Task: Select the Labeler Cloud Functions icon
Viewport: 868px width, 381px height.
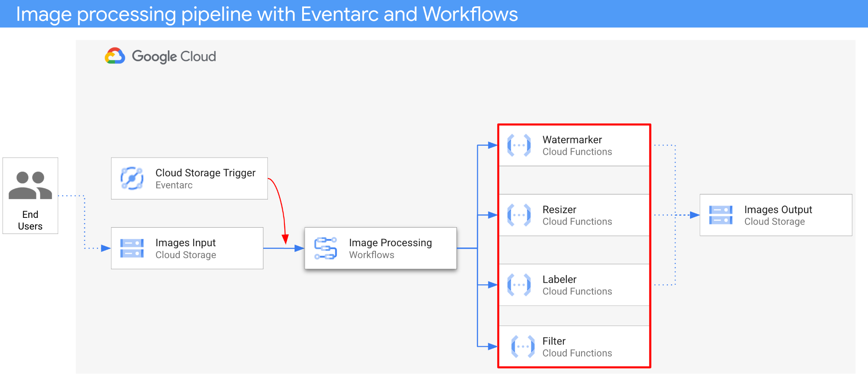Action: tap(519, 285)
